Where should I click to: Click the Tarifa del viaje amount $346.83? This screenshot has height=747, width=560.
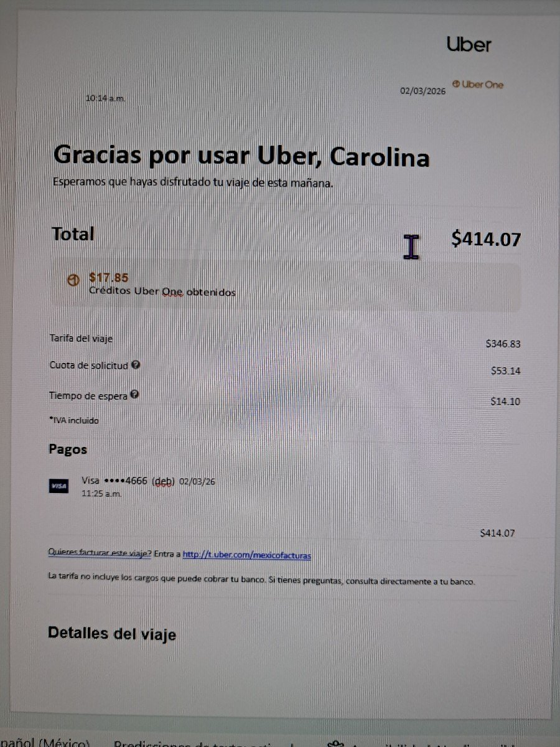pyautogui.click(x=503, y=344)
